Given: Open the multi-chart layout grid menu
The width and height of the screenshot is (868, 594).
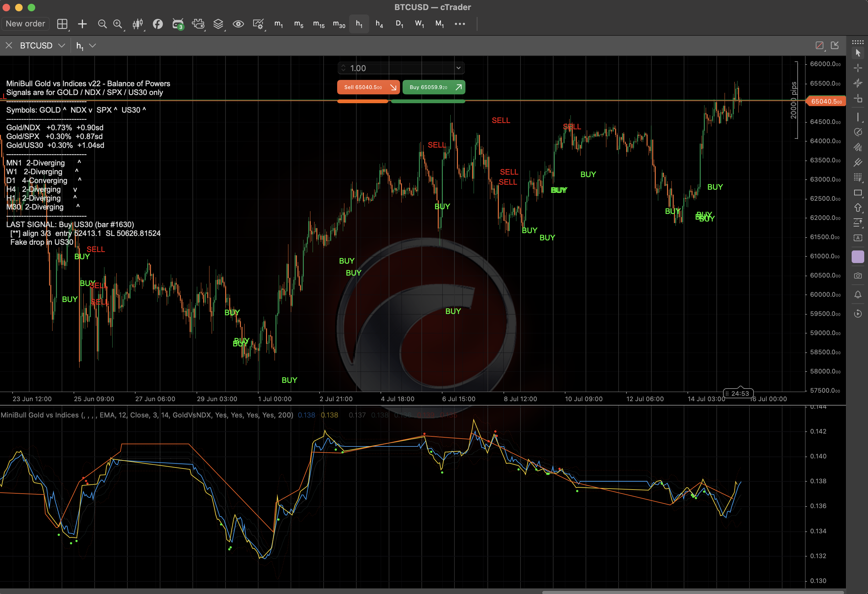Looking at the screenshot, I should pyautogui.click(x=62, y=24).
